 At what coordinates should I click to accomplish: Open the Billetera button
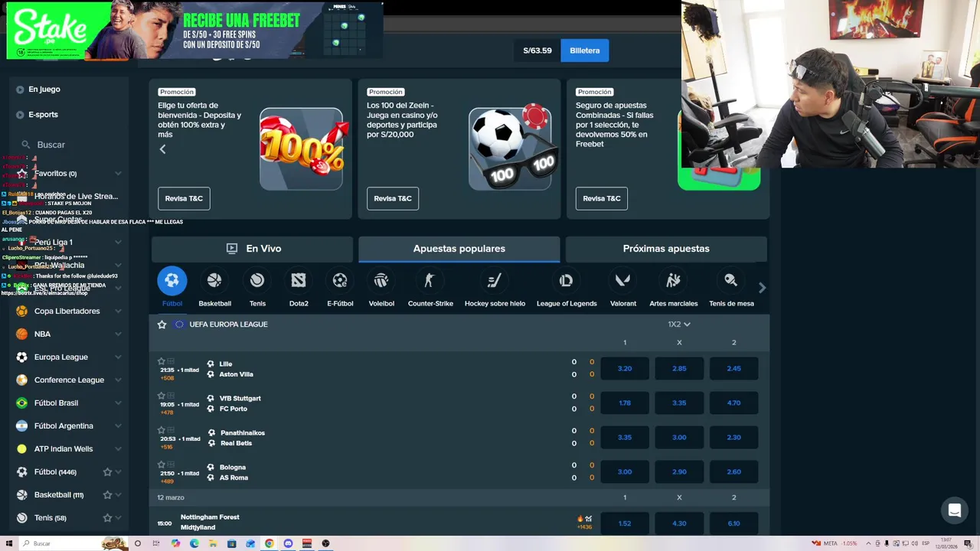pos(585,51)
